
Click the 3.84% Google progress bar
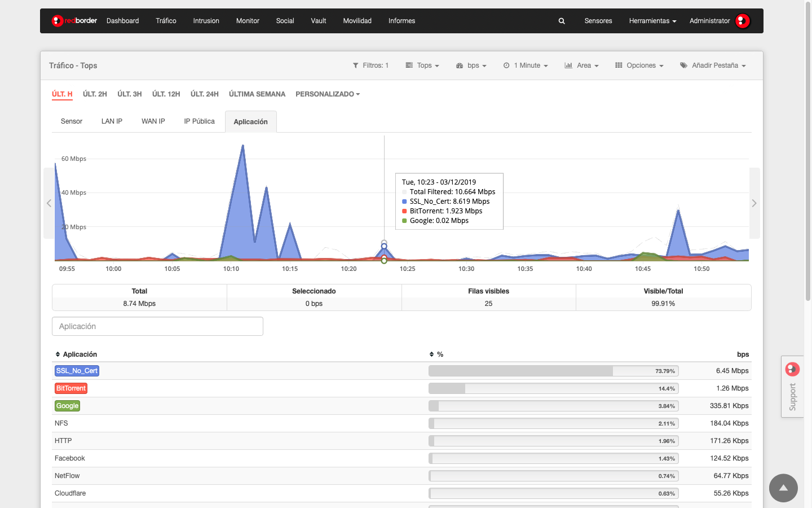(x=554, y=406)
